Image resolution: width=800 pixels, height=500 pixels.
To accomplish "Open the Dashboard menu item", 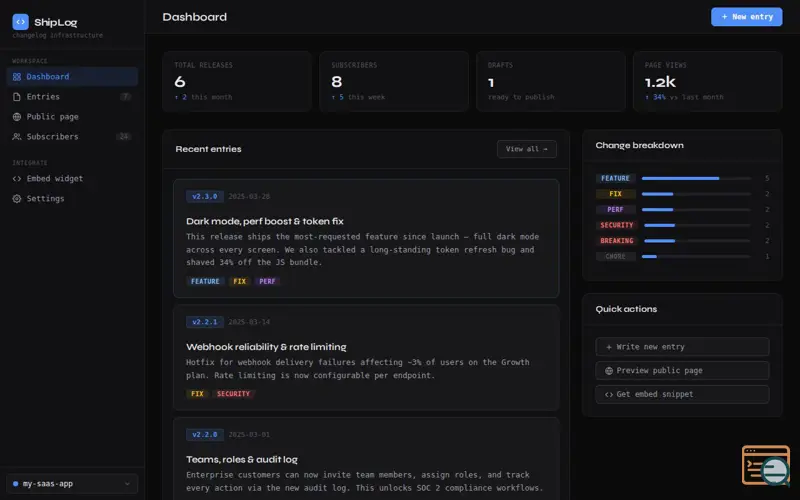I will 72,77.
